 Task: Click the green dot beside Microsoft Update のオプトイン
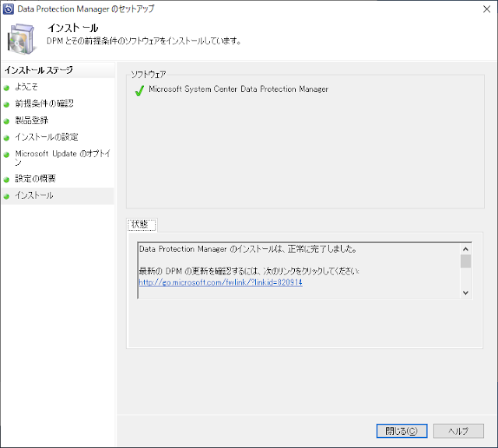(x=6, y=155)
